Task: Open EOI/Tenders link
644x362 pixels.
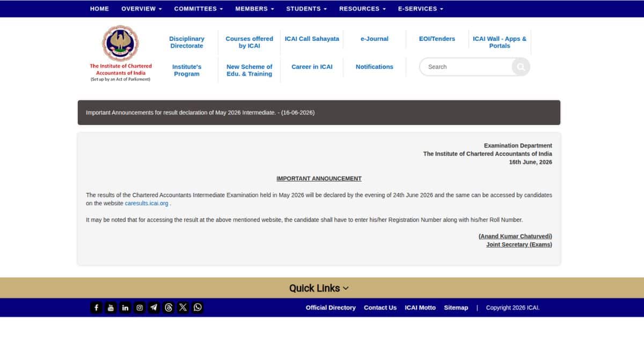Action: click(437, 39)
